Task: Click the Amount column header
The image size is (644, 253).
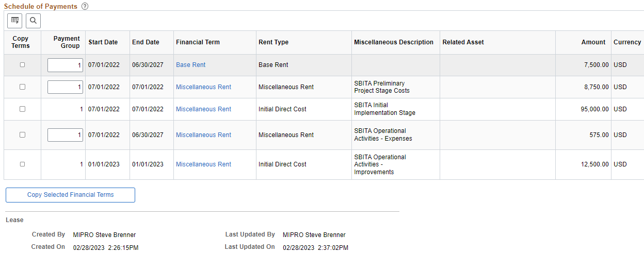Action: coord(593,42)
